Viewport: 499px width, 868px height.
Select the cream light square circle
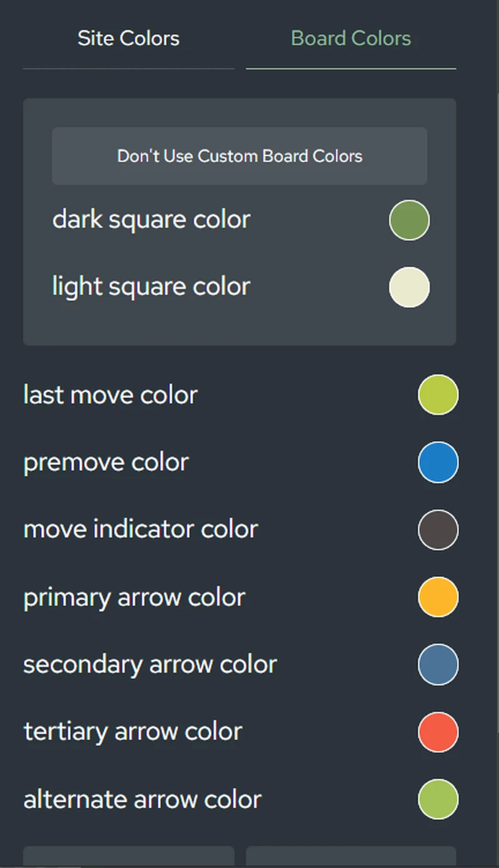[409, 287]
